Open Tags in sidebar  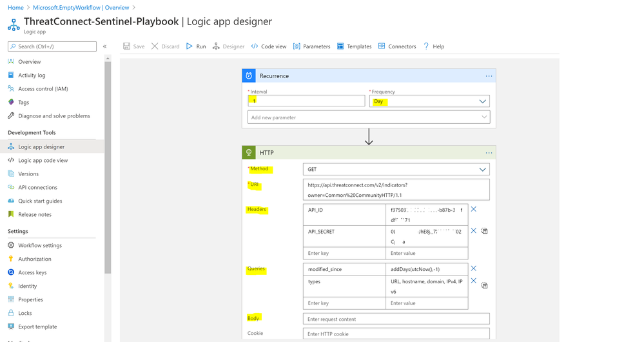click(23, 103)
